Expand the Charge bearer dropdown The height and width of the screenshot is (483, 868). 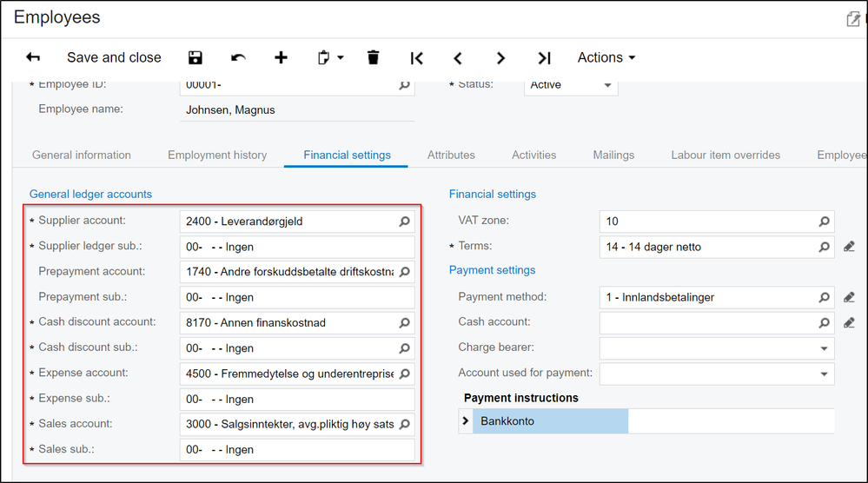click(x=824, y=348)
